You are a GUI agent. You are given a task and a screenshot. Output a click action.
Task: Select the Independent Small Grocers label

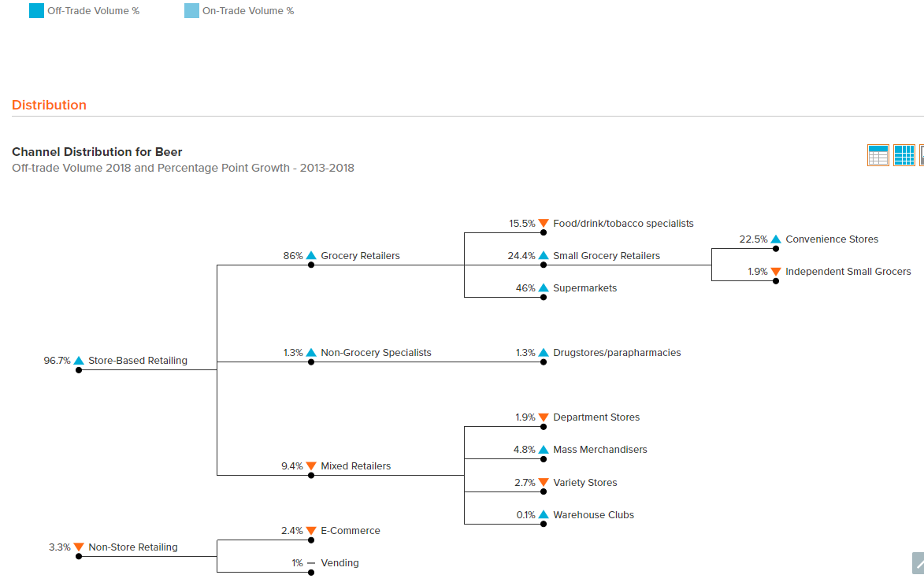tap(848, 272)
